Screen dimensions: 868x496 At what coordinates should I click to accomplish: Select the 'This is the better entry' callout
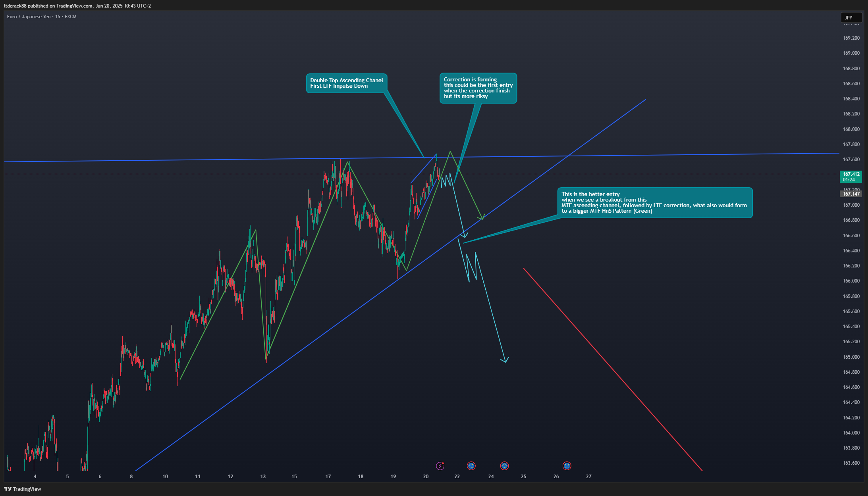[x=655, y=203]
